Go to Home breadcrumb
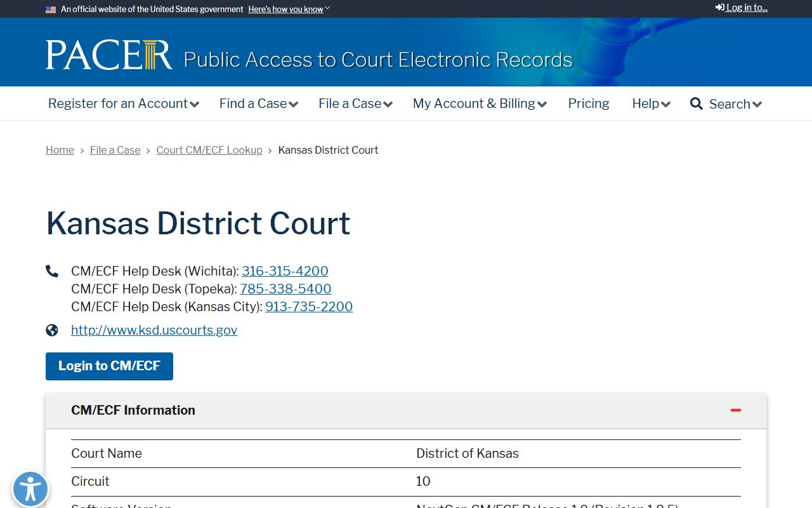Viewport: 812px width, 508px height. click(60, 150)
